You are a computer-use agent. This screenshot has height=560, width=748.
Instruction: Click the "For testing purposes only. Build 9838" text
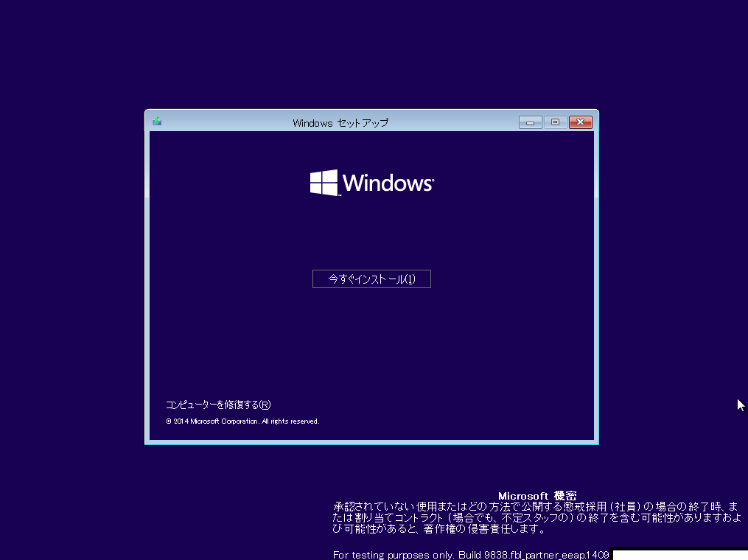click(x=419, y=555)
